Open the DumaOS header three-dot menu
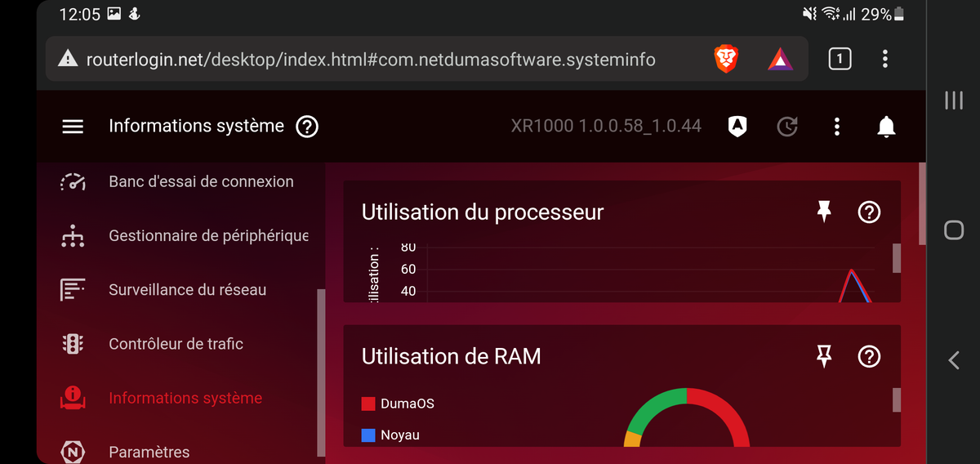This screenshot has height=464, width=980. tap(836, 127)
